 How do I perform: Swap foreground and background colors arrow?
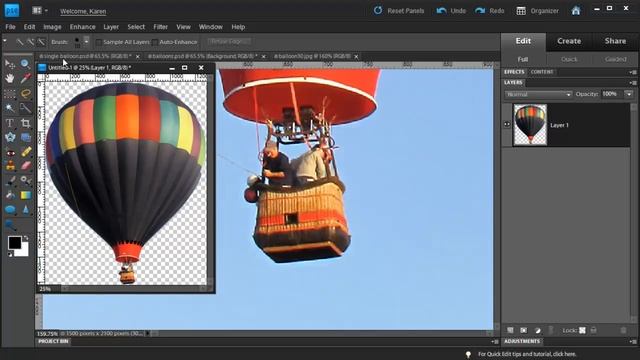pos(26,238)
